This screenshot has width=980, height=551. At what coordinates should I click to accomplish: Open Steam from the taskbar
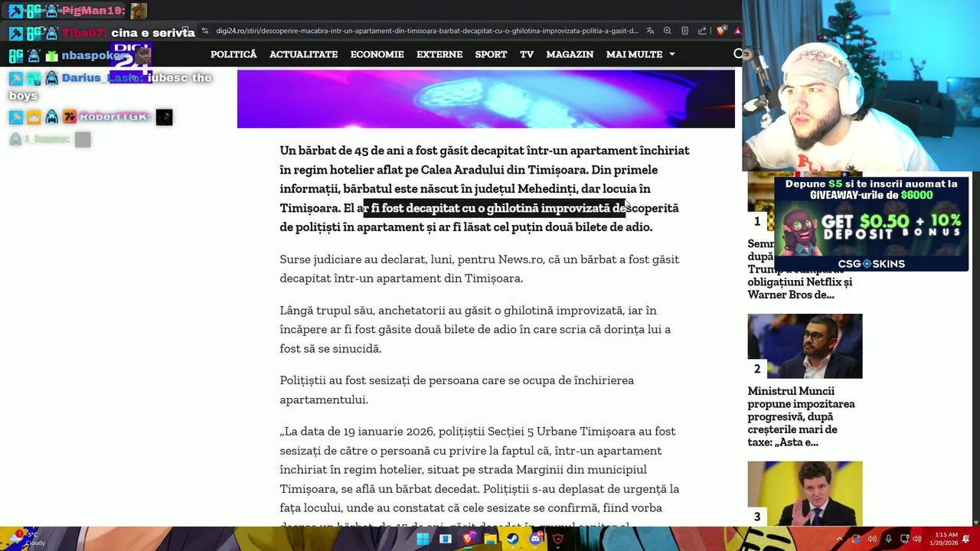pos(512,539)
